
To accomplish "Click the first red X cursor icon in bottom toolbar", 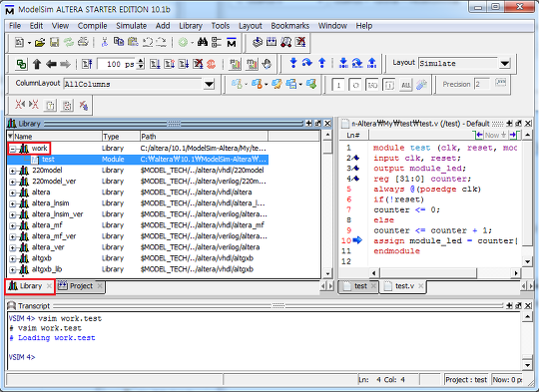I will click(x=20, y=105).
